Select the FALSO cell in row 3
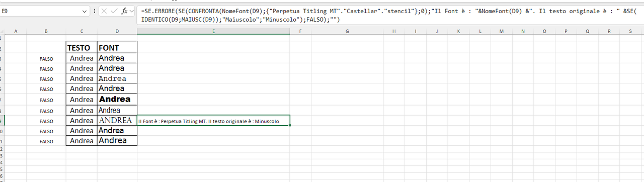Screen dimensions: 644x182 tap(46, 58)
